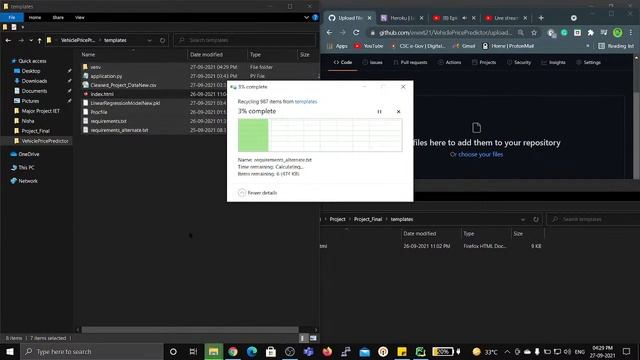Open the Chrome three-dot menu
The image size is (640, 360).
point(631,32)
